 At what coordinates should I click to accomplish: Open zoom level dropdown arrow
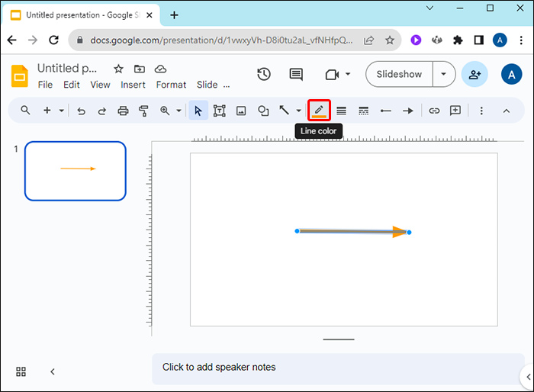[179, 111]
